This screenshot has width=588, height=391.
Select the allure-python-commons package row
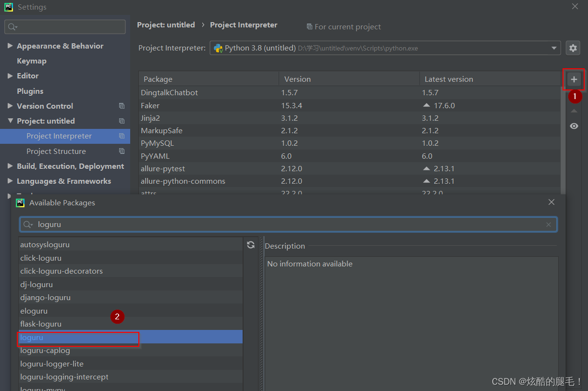[x=350, y=181]
